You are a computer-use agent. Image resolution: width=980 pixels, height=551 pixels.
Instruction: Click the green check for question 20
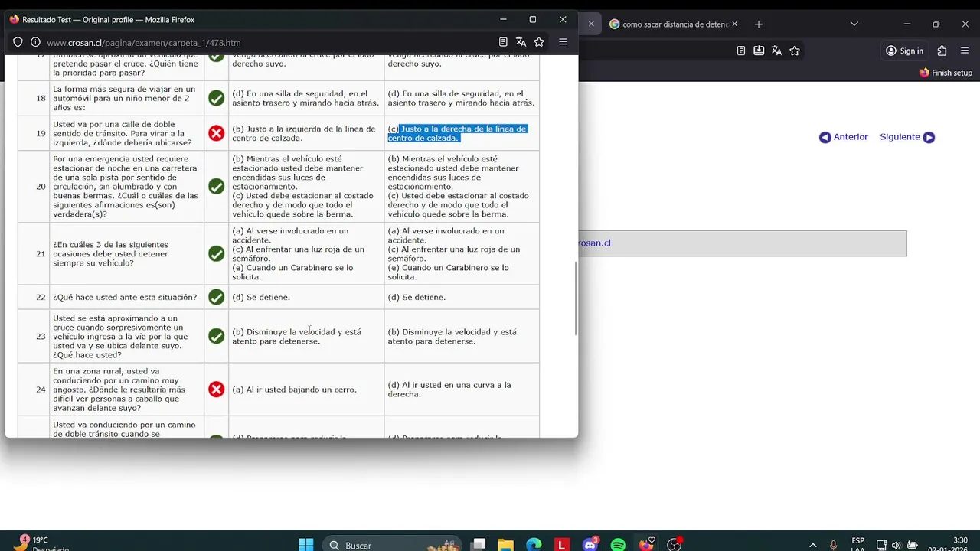pyautogui.click(x=217, y=187)
